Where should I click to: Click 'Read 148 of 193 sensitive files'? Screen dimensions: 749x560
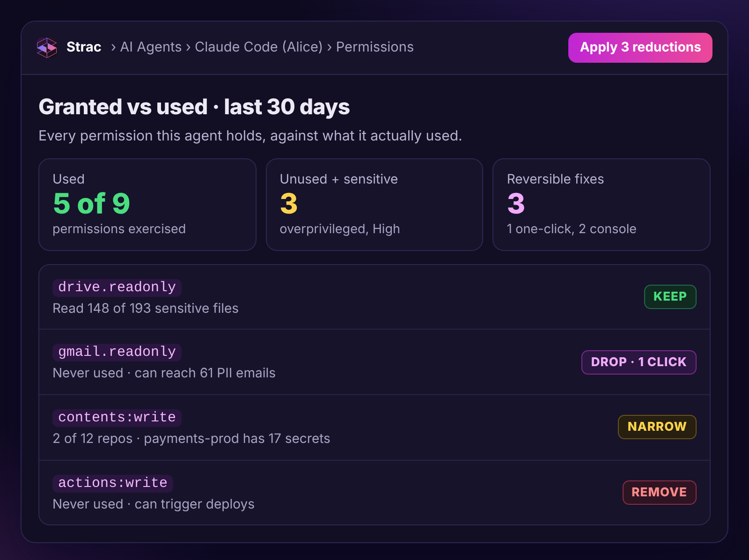(146, 308)
